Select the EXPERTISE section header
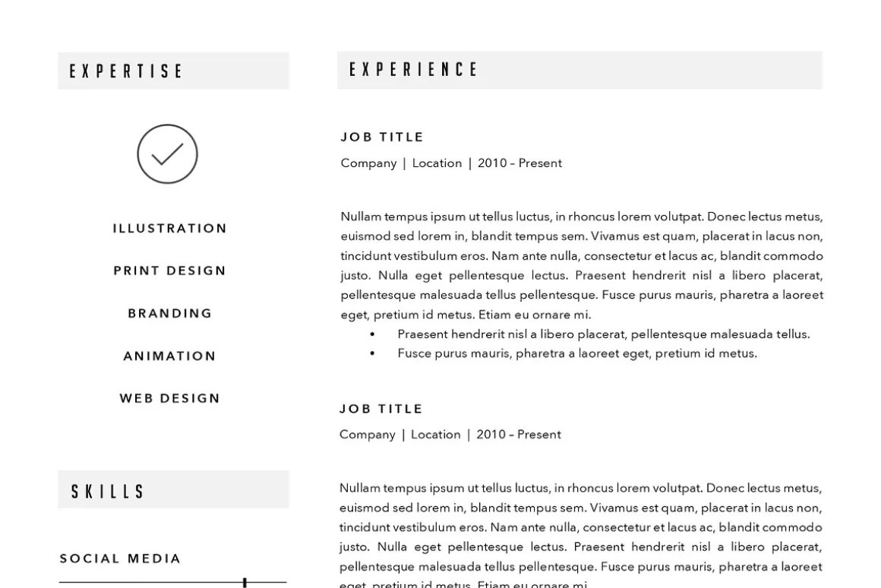The height and width of the screenshot is (588, 881). point(173,71)
